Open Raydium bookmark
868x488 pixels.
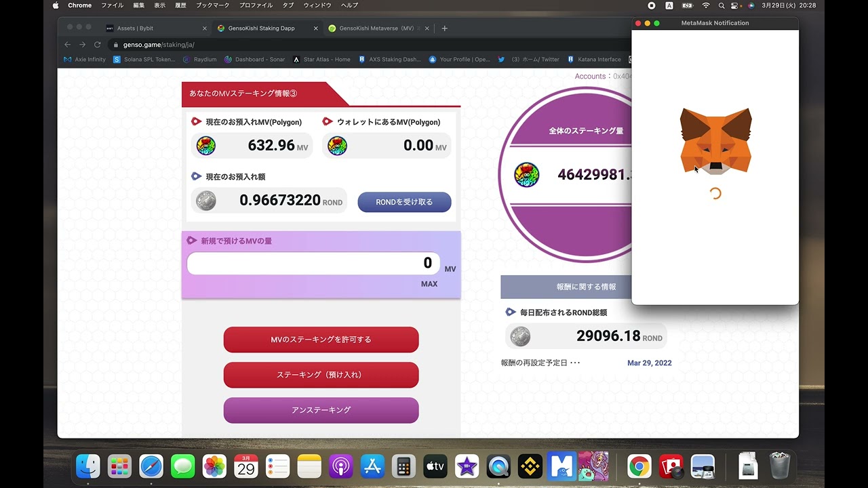click(x=200, y=60)
